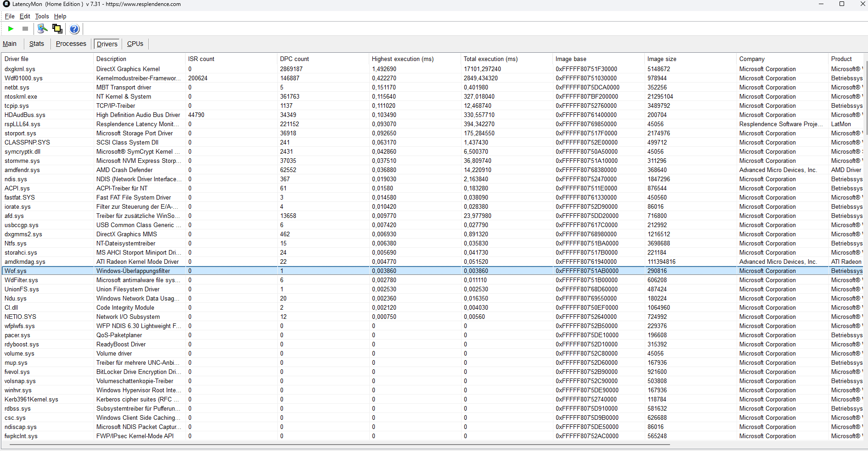Click the "ReadyBoost Driver" description cell

tap(121, 345)
